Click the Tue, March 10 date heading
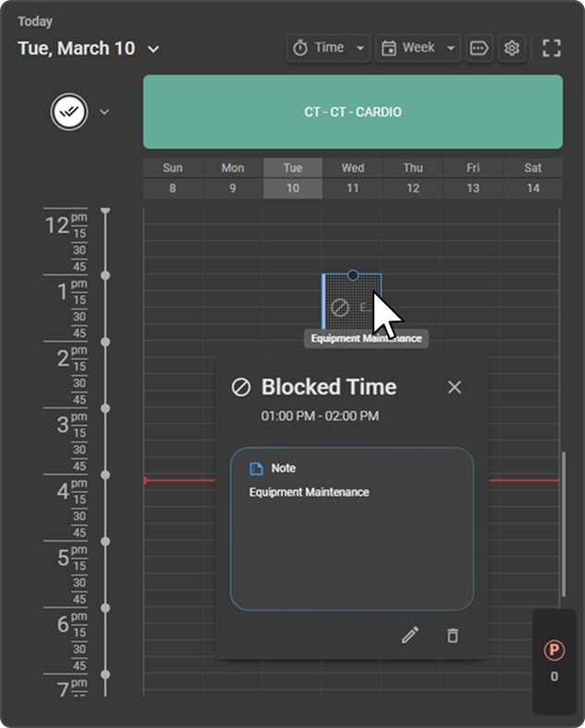 tap(77, 49)
